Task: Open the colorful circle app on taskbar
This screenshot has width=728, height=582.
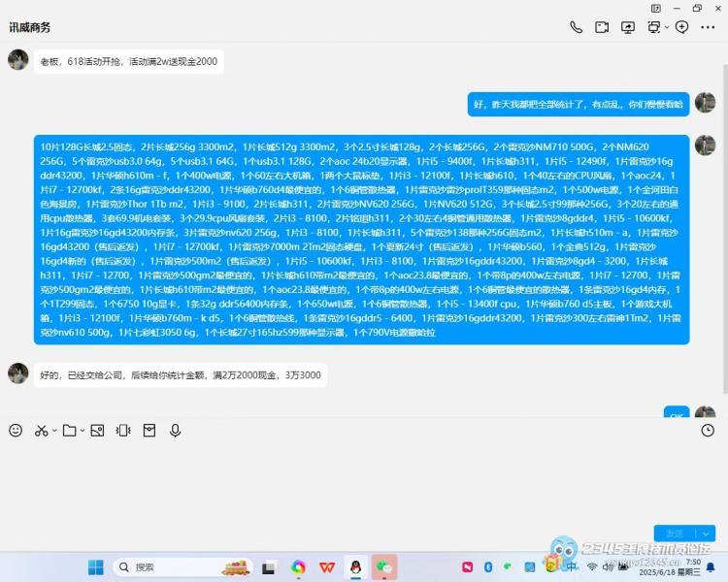Action: (298, 566)
